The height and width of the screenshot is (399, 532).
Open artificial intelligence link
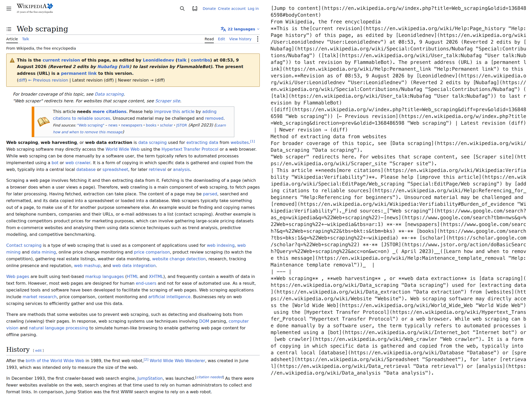(169, 297)
